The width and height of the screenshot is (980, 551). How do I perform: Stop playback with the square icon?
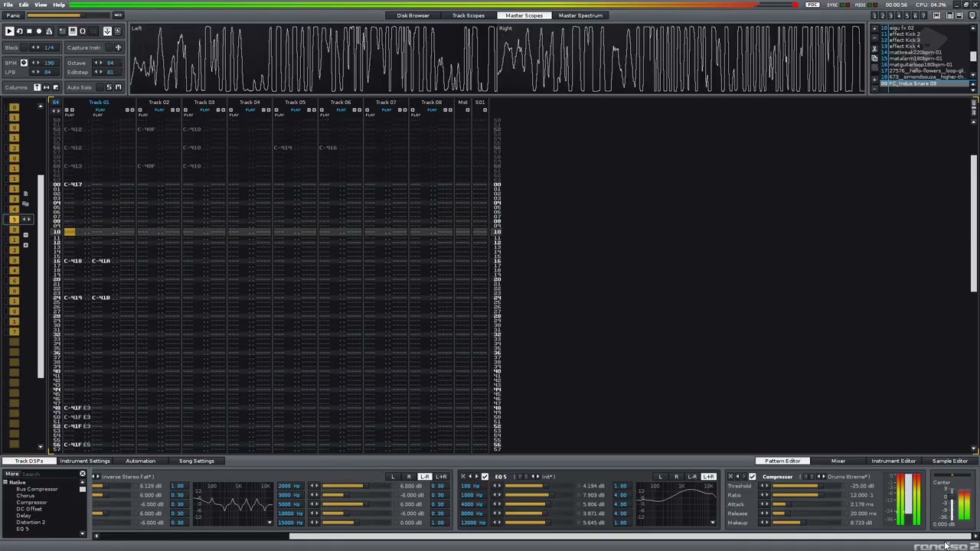[29, 31]
